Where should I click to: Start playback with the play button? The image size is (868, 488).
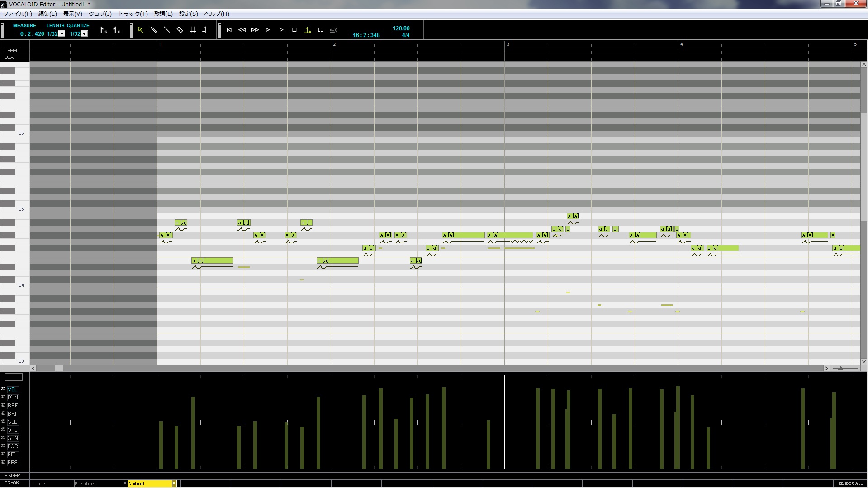click(281, 30)
